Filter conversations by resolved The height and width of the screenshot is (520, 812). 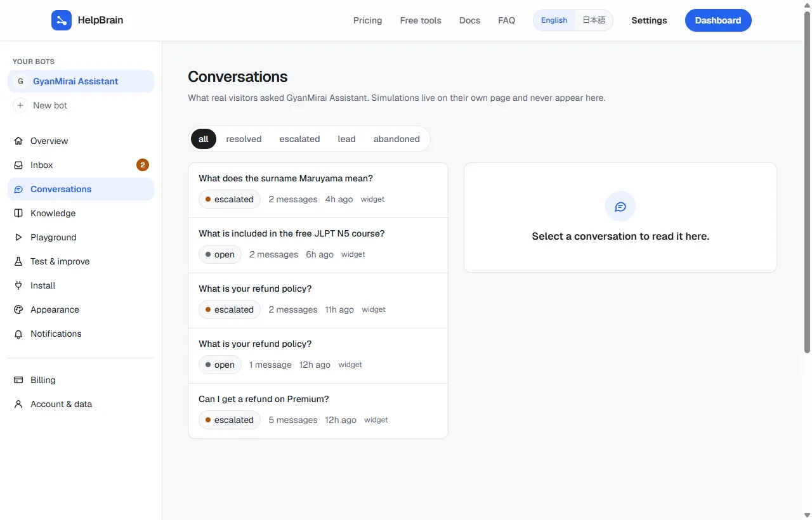click(244, 139)
